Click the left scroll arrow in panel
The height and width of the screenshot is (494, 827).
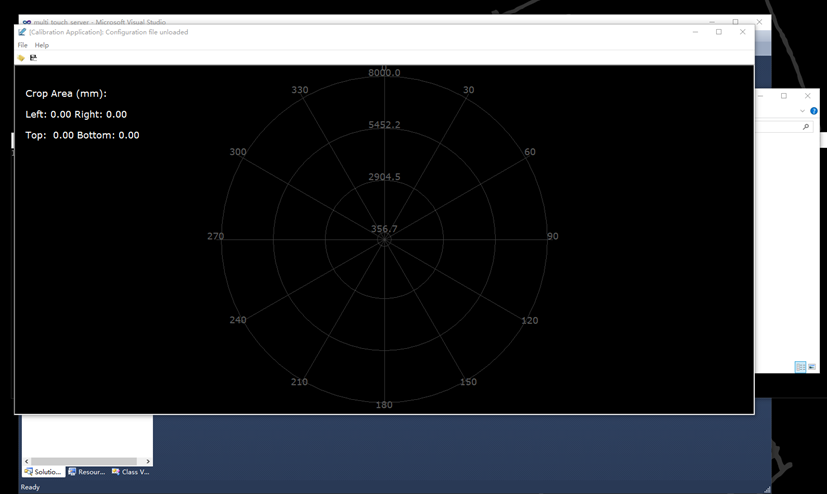27,461
